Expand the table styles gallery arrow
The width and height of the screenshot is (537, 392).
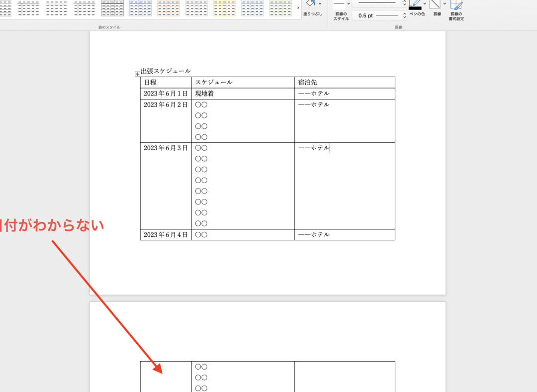point(298,8)
